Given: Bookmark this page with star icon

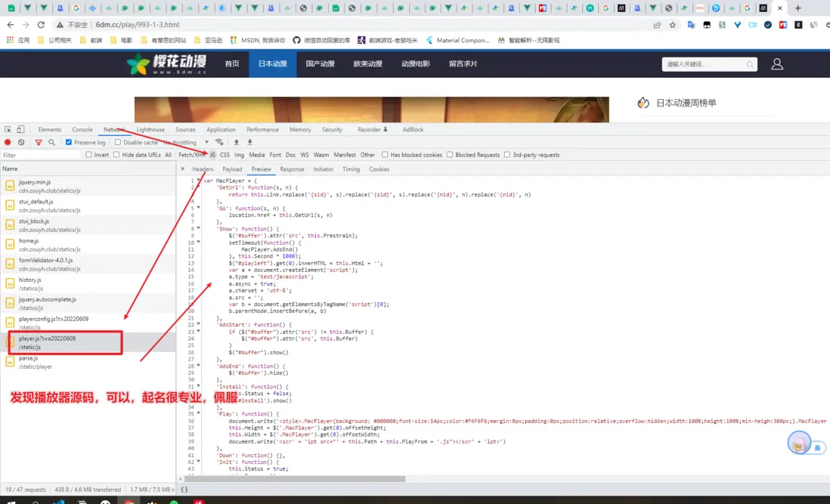Looking at the screenshot, I should (x=672, y=25).
